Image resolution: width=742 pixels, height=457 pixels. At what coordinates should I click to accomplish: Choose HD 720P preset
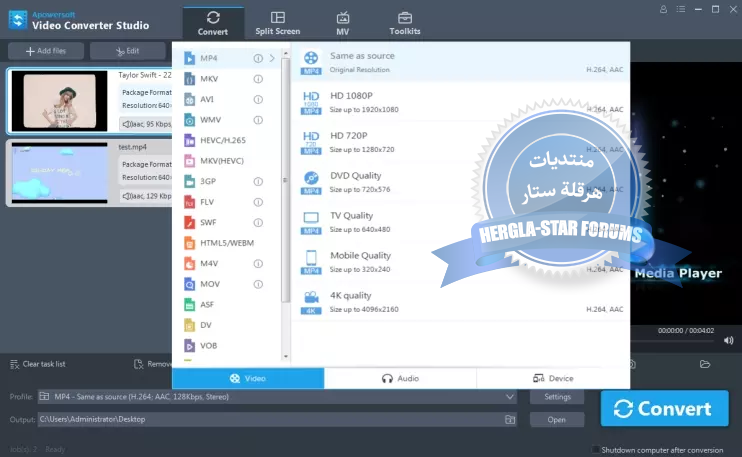(461, 142)
